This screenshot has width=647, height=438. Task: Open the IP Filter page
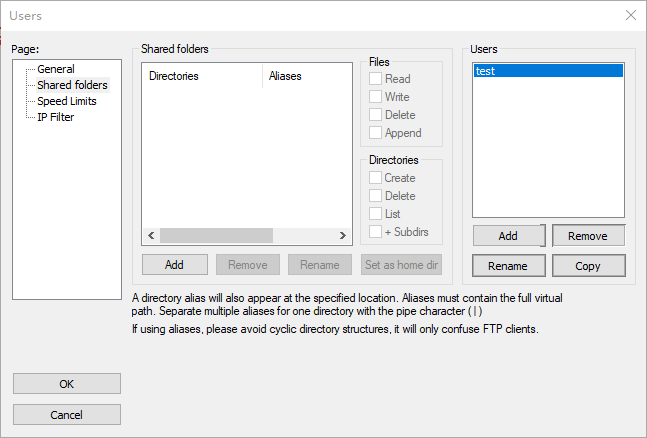(x=55, y=117)
